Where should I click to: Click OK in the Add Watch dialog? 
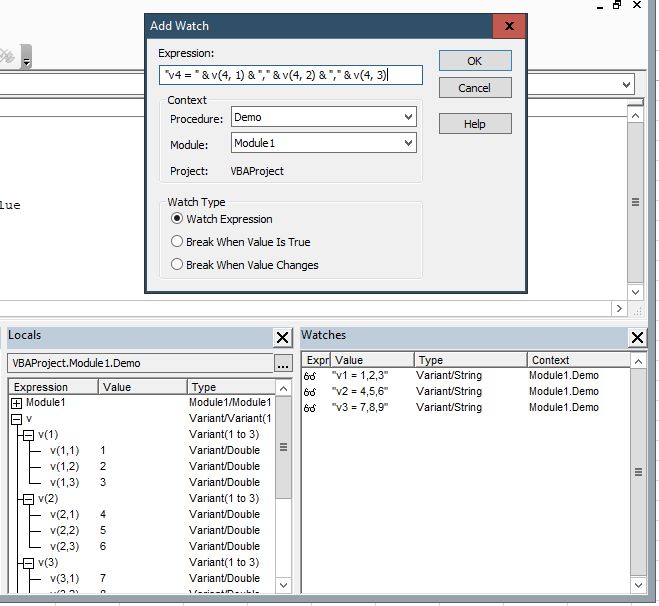click(475, 61)
